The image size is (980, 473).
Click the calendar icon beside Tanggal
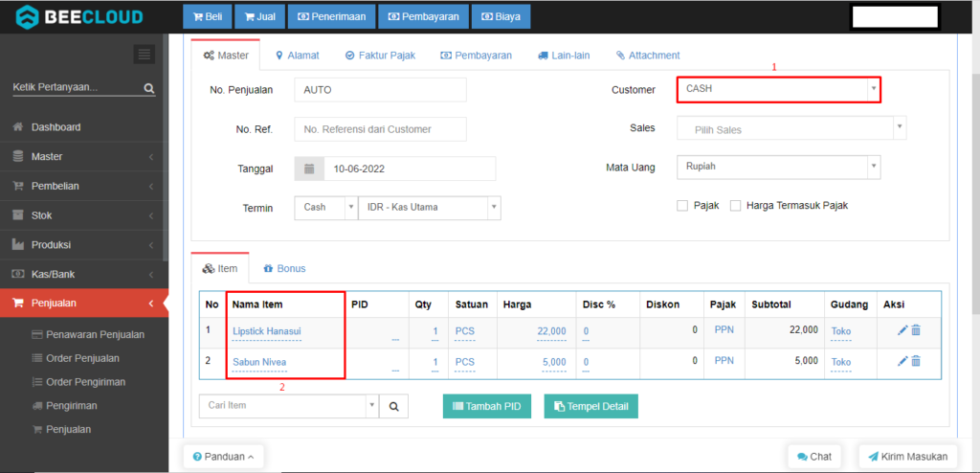point(309,169)
